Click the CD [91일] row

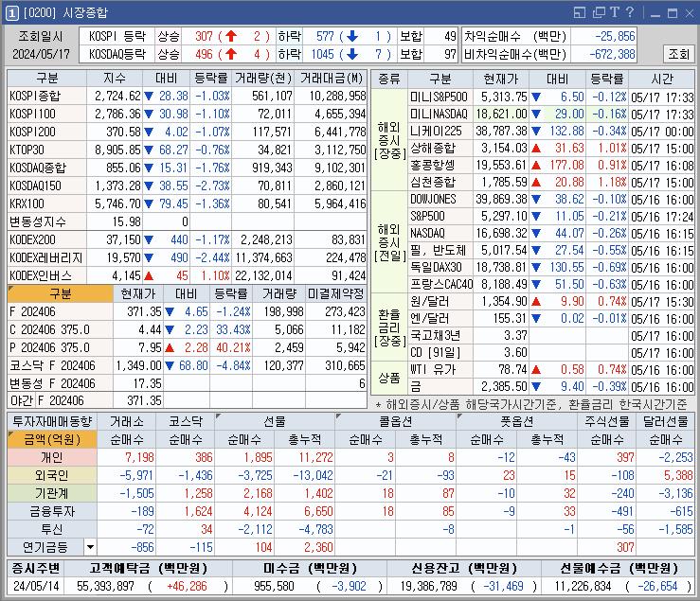[x=551, y=352]
